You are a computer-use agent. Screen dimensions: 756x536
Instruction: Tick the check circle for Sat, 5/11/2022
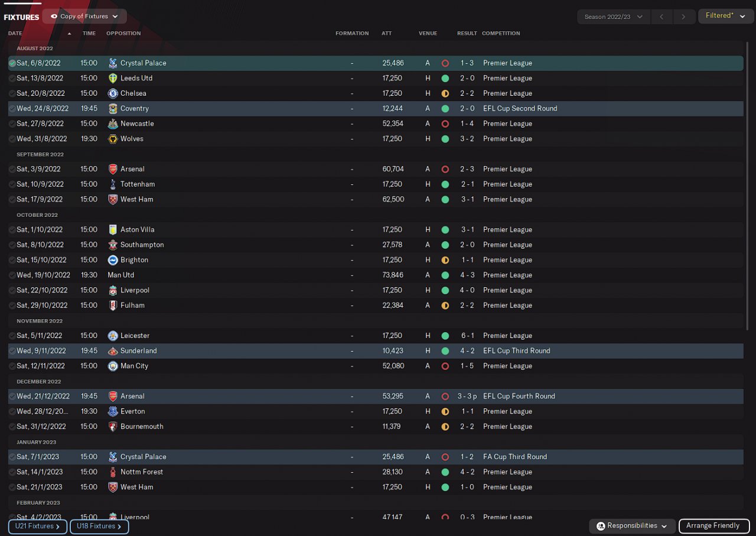[x=12, y=336]
